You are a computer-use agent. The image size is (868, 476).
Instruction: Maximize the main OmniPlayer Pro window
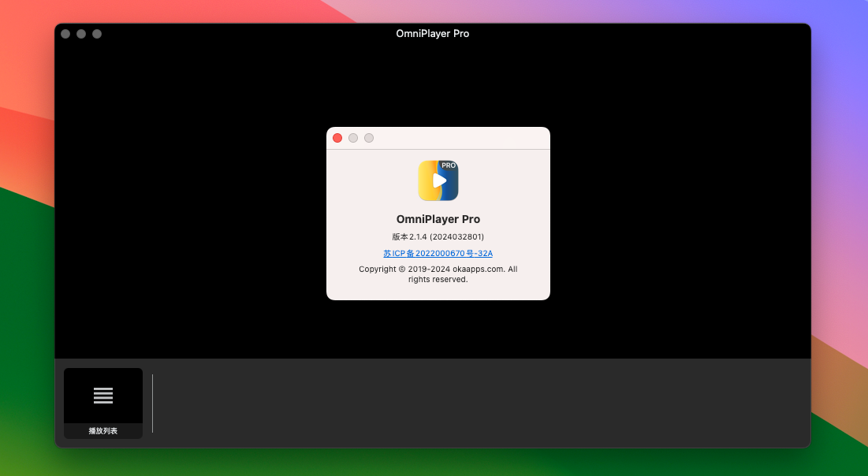(x=97, y=34)
